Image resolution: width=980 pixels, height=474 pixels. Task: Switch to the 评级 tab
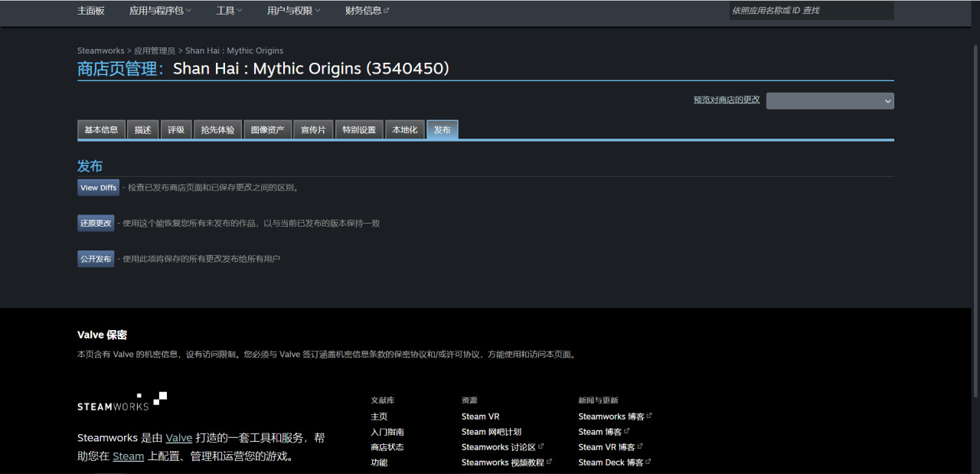click(x=176, y=130)
